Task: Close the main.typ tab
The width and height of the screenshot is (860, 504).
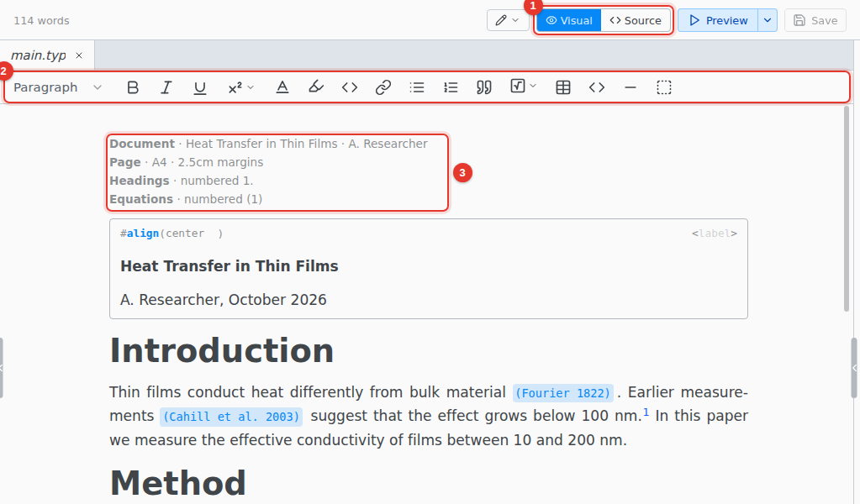Action: coord(79,55)
